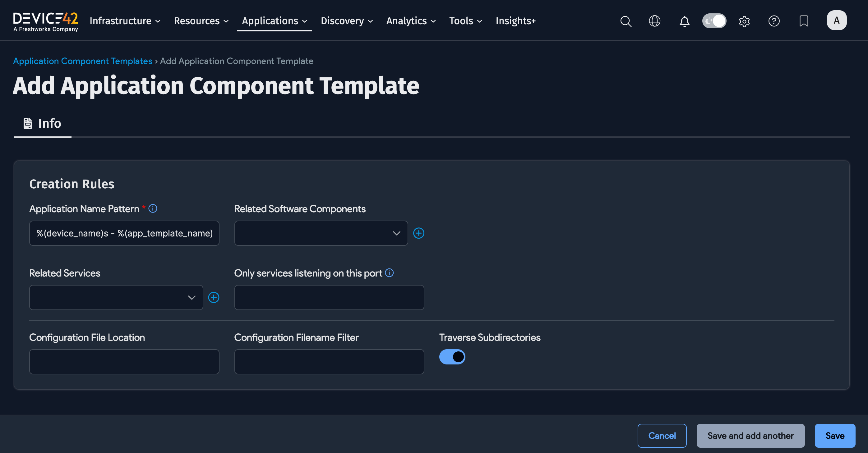Open the Discovery menu
868x453 pixels.
pos(346,21)
